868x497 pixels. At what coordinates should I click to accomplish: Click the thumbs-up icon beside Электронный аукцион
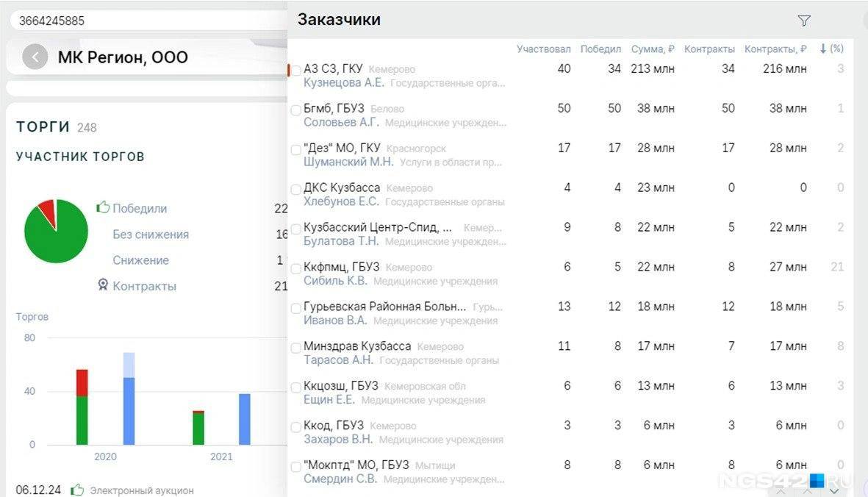click(x=77, y=490)
